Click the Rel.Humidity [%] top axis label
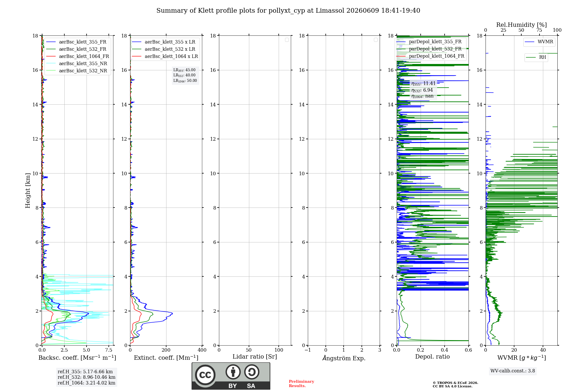 coord(521,25)
